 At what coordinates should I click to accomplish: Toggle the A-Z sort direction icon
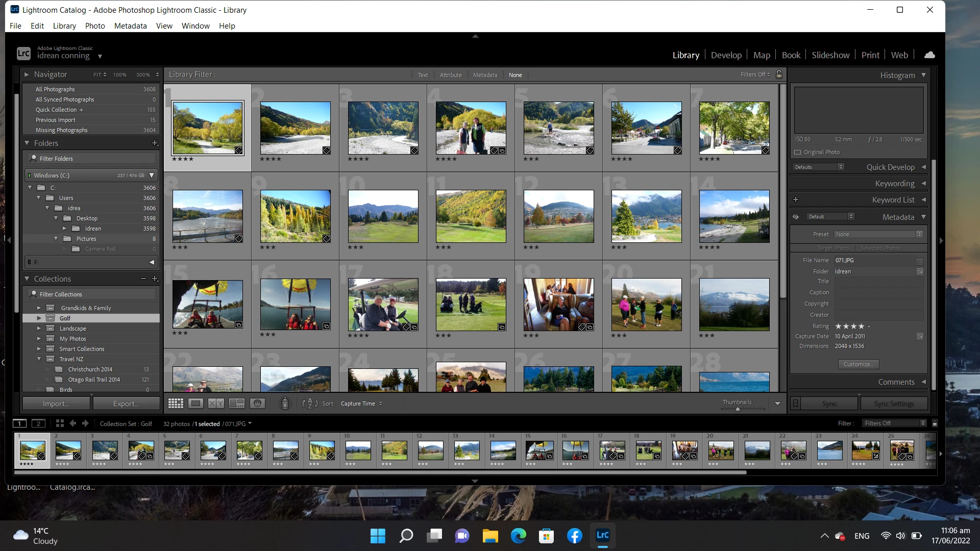[310, 404]
